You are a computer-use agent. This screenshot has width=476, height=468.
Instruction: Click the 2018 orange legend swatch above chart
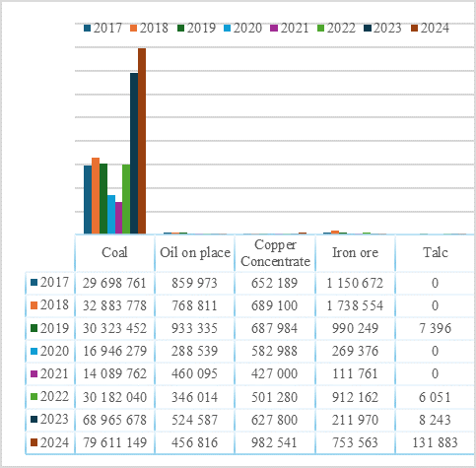pyautogui.click(x=134, y=29)
